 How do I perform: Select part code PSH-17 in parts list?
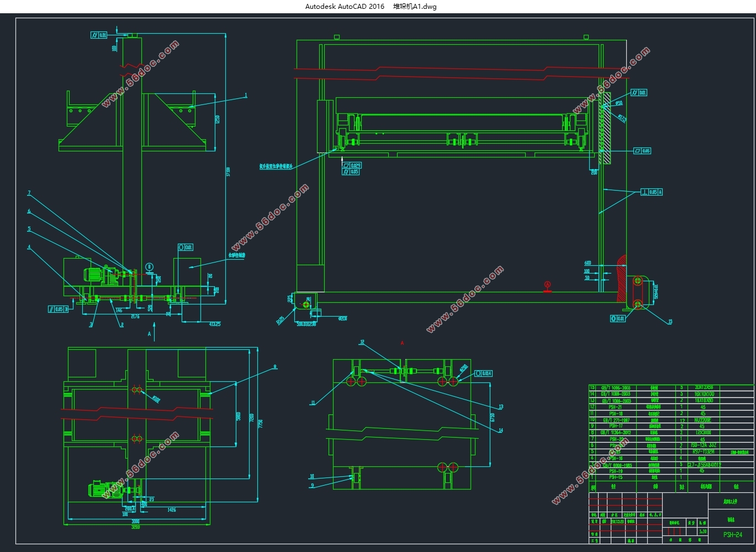coord(616,426)
